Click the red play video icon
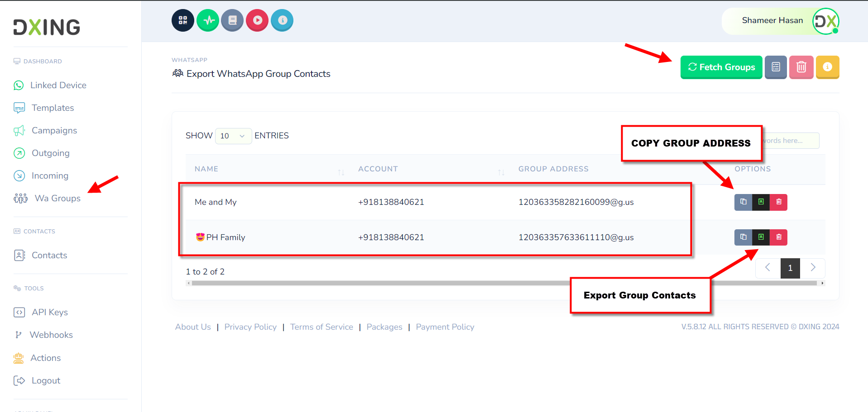The image size is (868, 412). click(257, 20)
